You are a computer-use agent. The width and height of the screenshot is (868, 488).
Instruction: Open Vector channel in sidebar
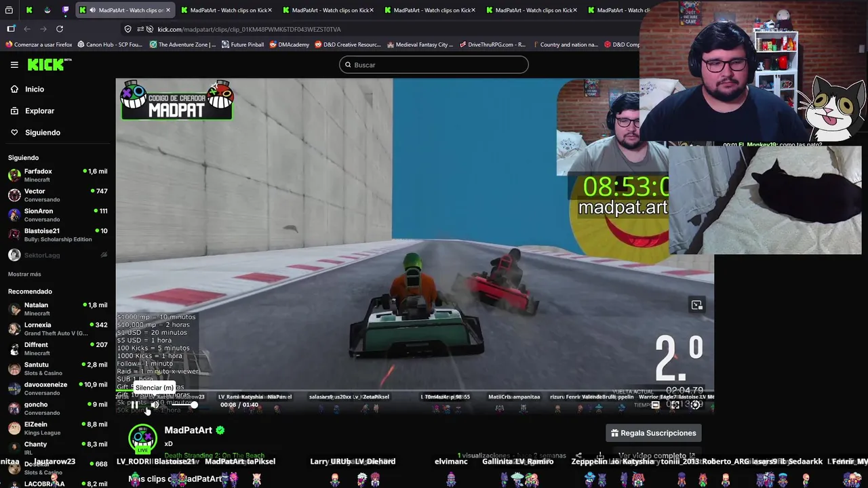[x=58, y=195]
